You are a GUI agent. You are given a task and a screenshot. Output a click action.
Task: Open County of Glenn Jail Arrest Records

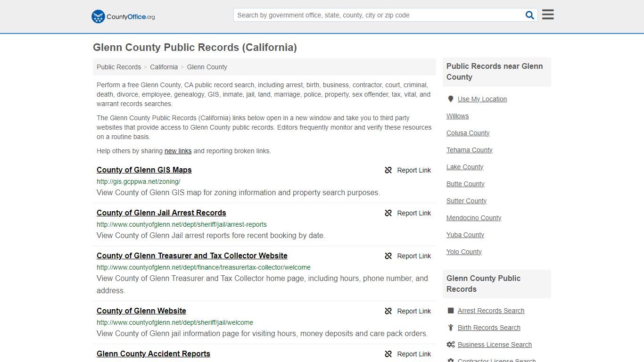pos(161,213)
